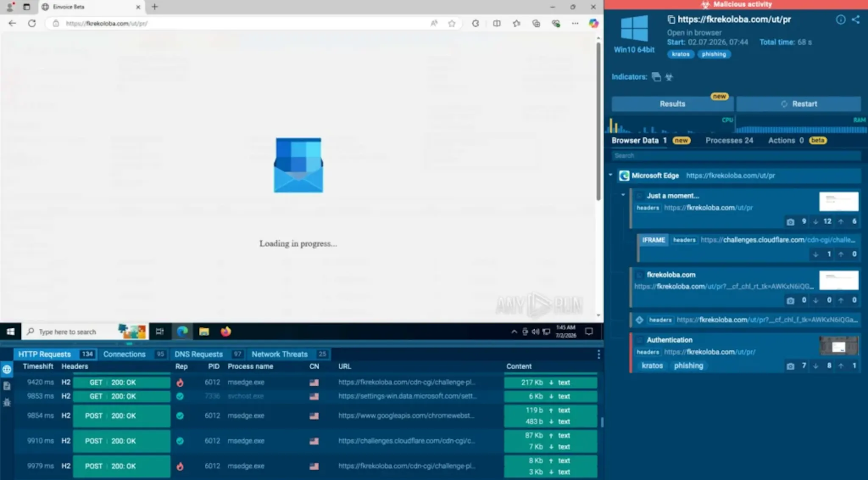The height and width of the screenshot is (480, 868).
Task: Toggle checkbox beside Just a moment entry
Action: click(639, 196)
